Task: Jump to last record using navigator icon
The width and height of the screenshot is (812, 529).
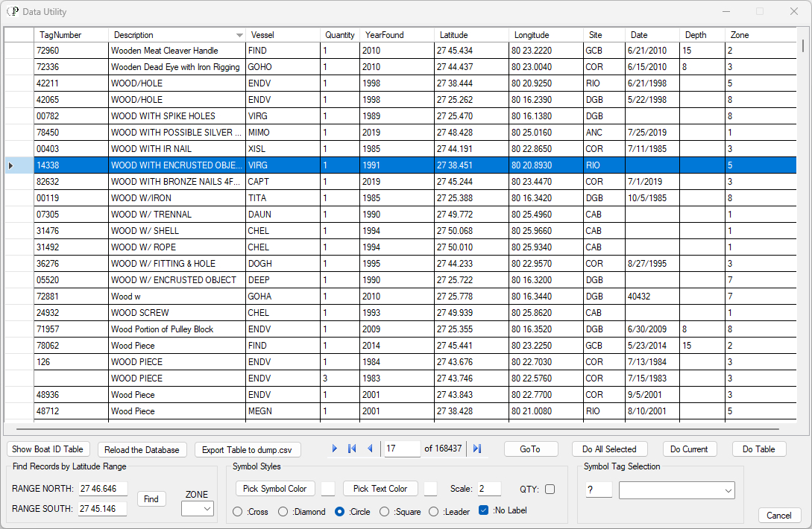Action: click(477, 449)
